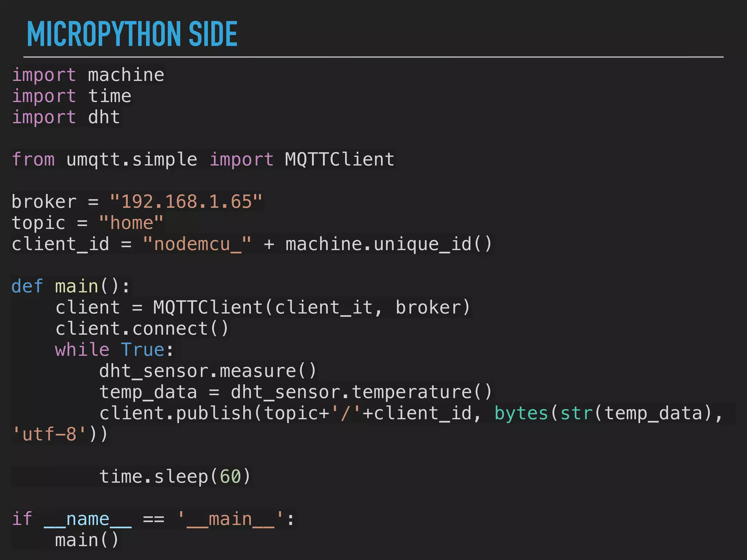Click the import time line
The image size is (747, 560).
coord(71,96)
